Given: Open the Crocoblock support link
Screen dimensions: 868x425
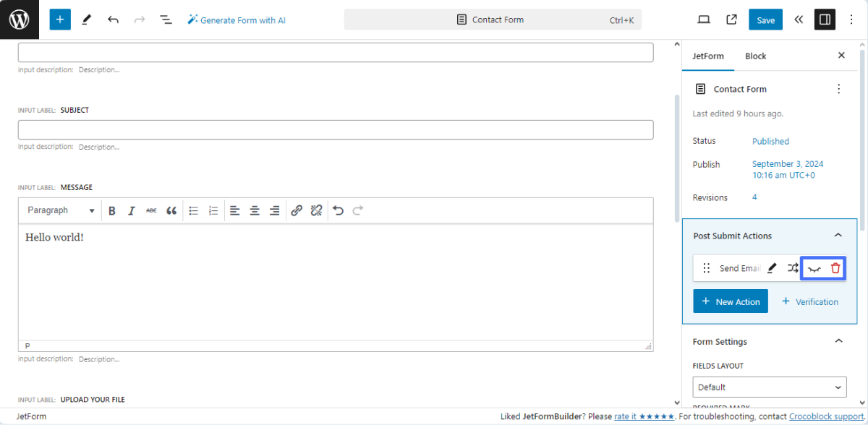Looking at the screenshot, I should (x=825, y=417).
